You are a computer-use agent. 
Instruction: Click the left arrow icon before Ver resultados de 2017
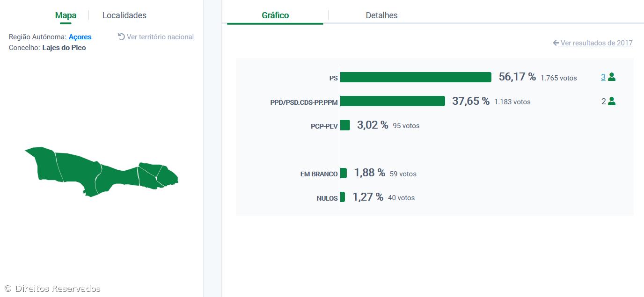(x=556, y=43)
